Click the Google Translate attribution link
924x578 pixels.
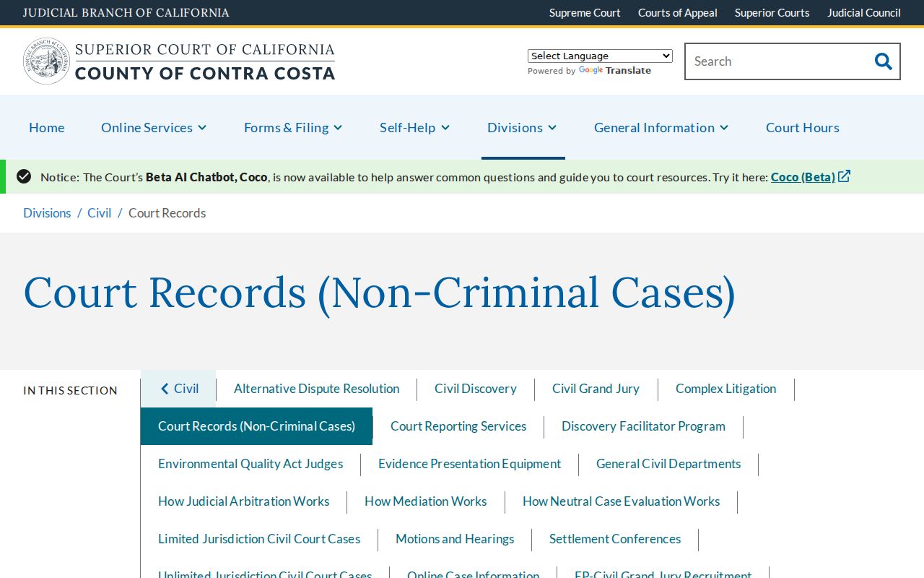click(x=615, y=70)
